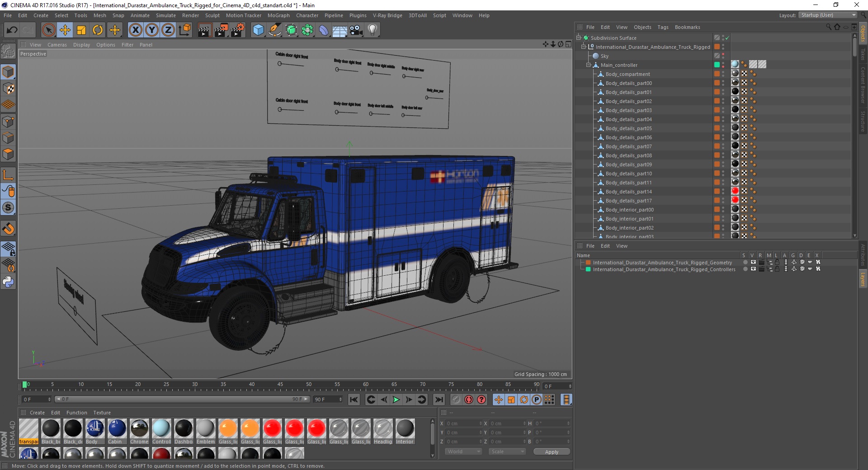This screenshot has height=470, width=868.
Task: Switch to Polygons mode
Action: (8, 155)
